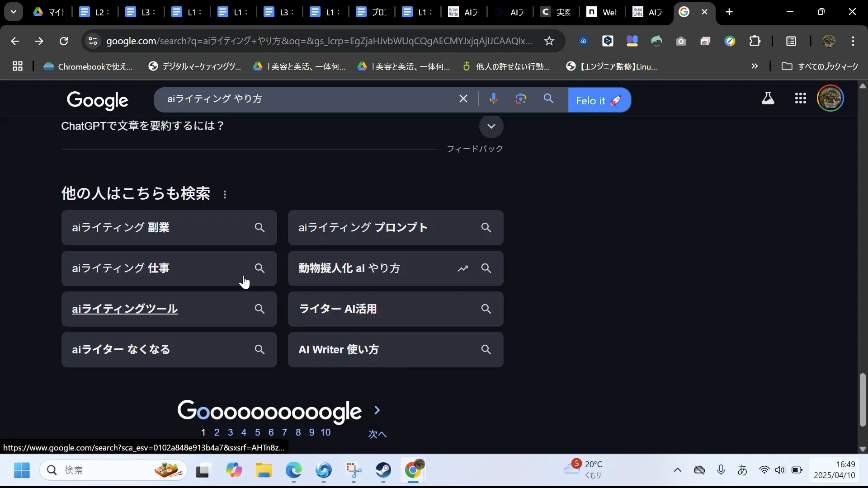Expand the ChatGPTで文章を要約するには question

pyautogui.click(x=491, y=126)
